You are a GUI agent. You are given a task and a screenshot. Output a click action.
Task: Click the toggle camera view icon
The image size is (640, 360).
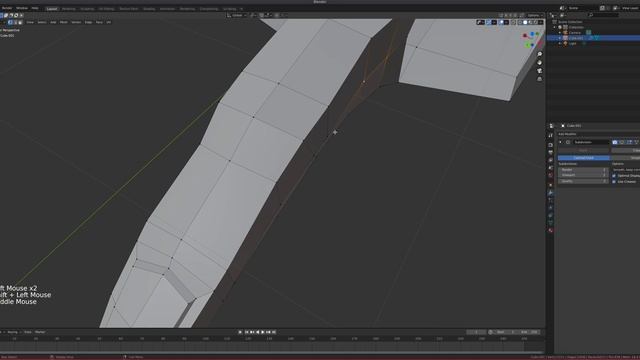coord(540,71)
